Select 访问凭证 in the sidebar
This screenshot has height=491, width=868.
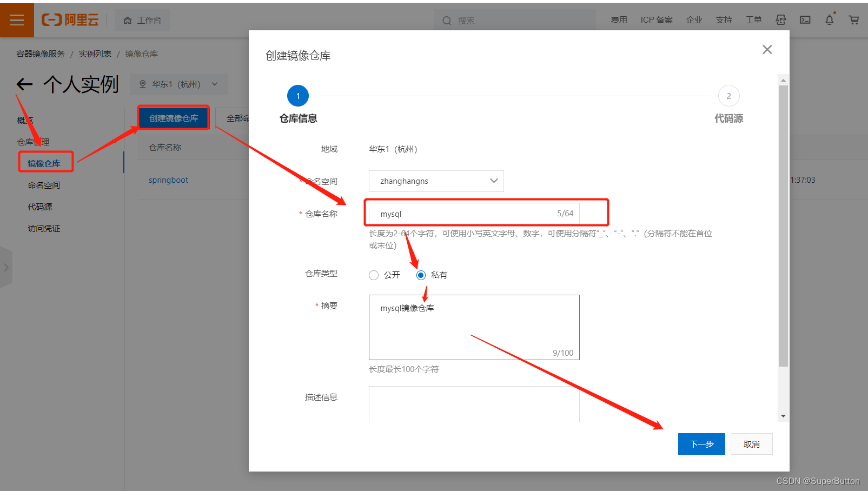point(44,228)
